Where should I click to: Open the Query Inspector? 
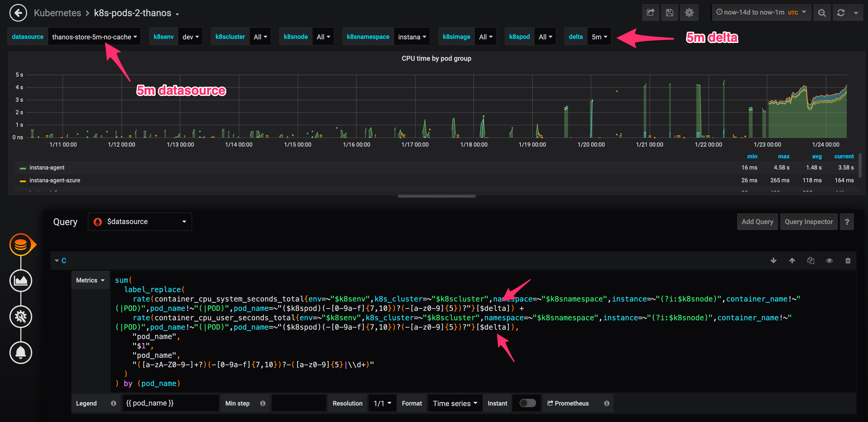(809, 221)
